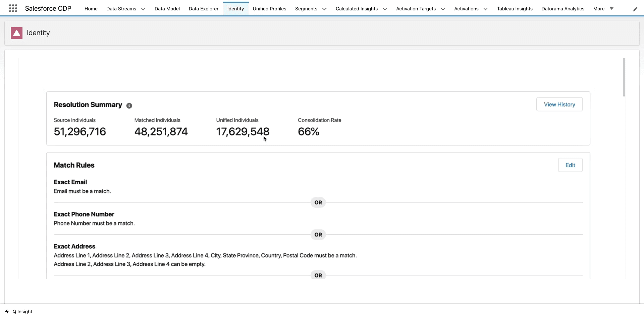Click the pink Identity page icon
This screenshot has width=644, height=318.
(16, 33)
